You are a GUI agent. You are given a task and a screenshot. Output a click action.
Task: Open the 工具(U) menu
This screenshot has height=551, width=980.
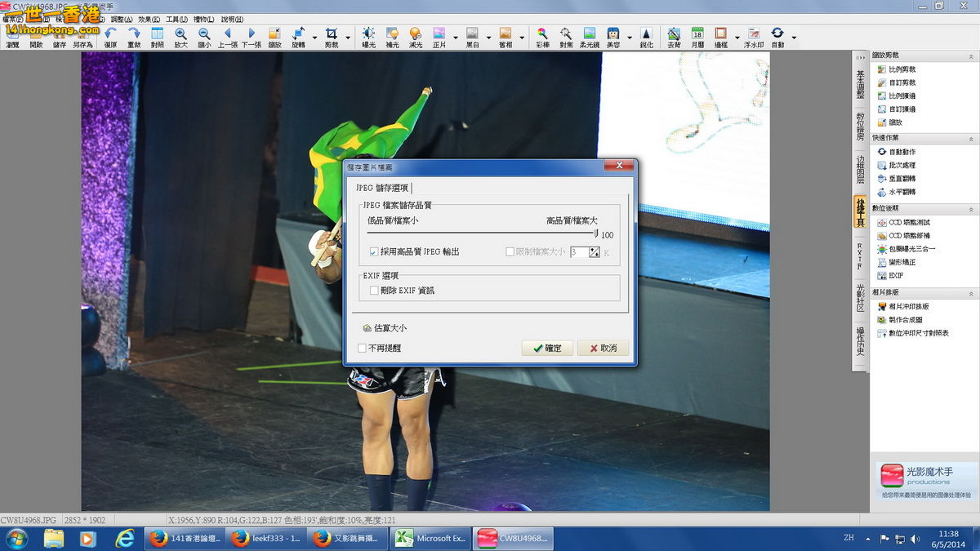coord(176,19)
